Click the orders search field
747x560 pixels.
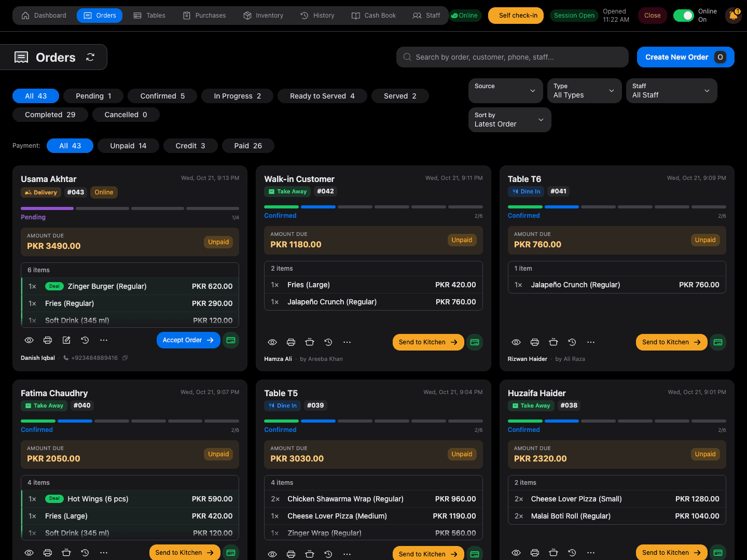click(513, 57)
